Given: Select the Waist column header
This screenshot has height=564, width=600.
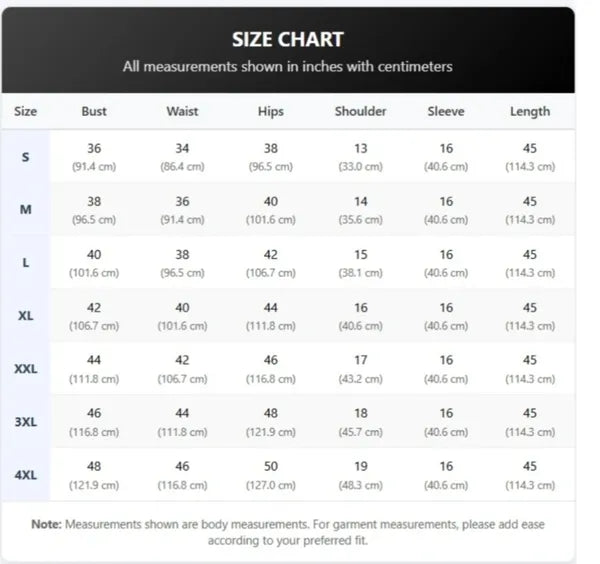Looking at the screenshot, I should 183,111.
